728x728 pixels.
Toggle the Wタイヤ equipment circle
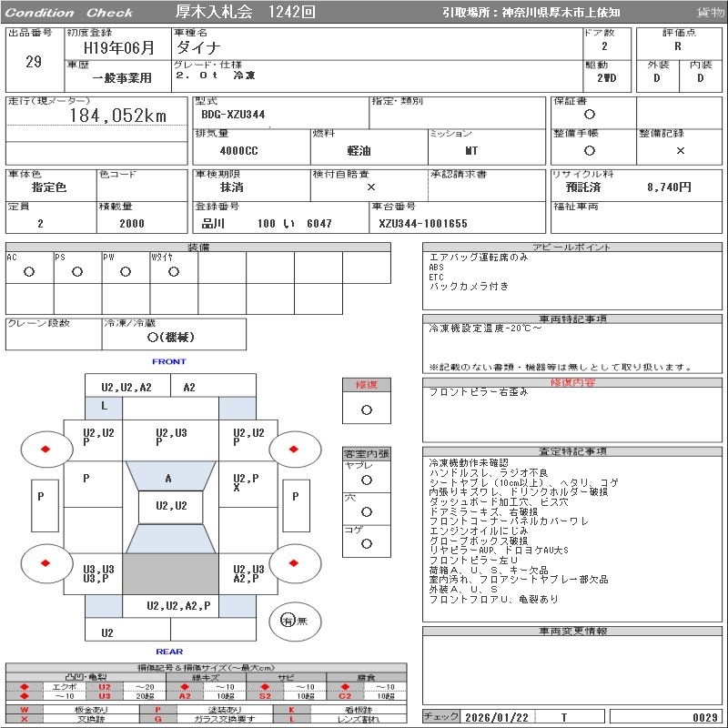(173, 272)
